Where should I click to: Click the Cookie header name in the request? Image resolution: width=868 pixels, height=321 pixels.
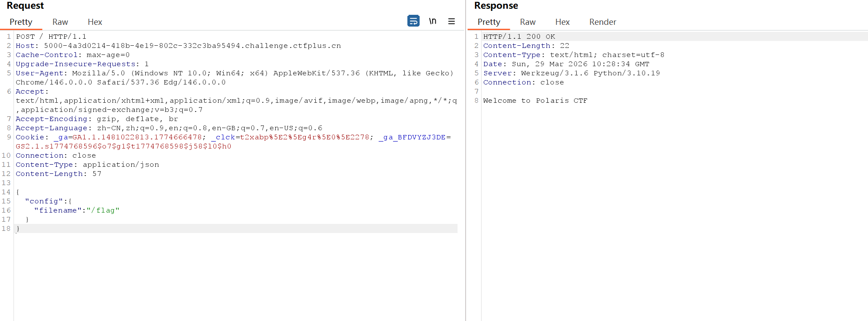coord(30,137)
